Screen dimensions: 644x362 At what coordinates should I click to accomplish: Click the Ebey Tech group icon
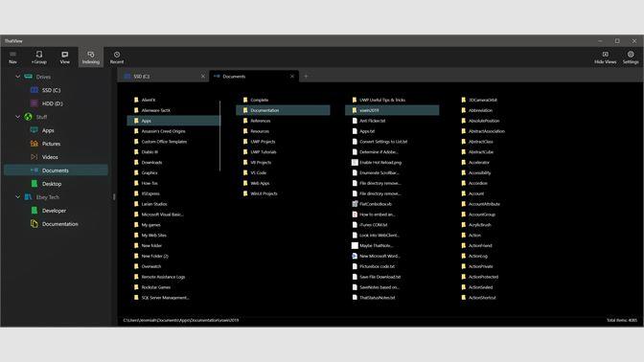click(29, 197)
